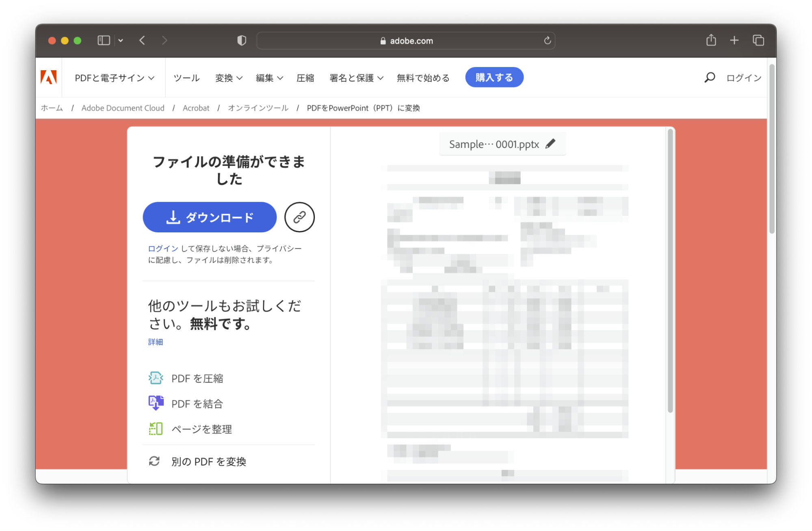Click the page's main vertical scrollbar
The height and width of the screenshot is (531, 812).
coord(772,149)
